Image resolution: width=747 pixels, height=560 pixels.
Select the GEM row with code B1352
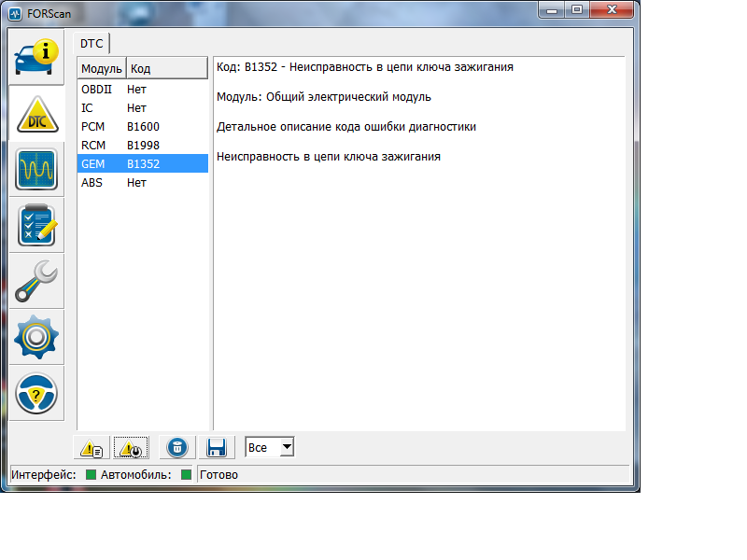[142, 163]
